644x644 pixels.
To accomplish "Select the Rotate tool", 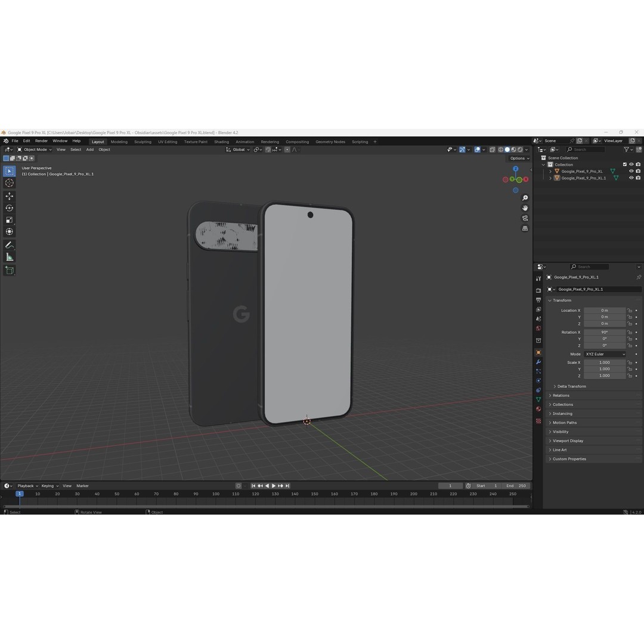I will click(10, 208).
